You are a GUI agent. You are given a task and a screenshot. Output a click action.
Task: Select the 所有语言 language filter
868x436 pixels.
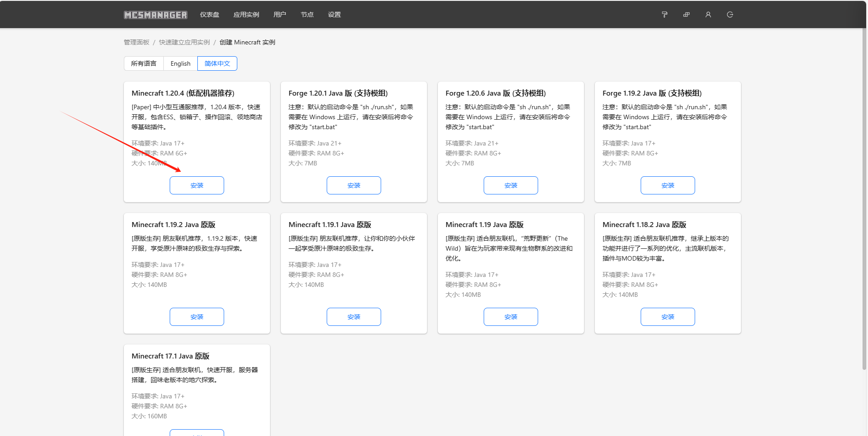pyautogui.click(x=143, y=63)
